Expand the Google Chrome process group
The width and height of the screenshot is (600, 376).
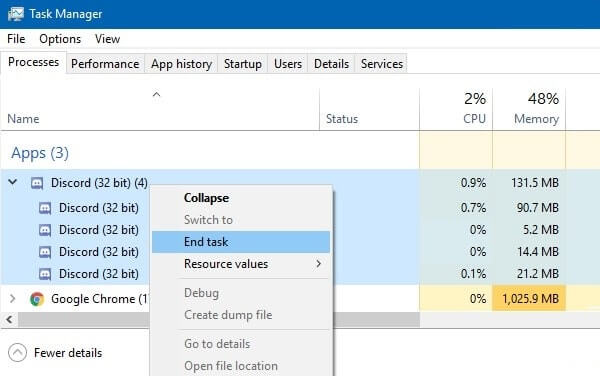pyautogui.click(x=13, y=298)
